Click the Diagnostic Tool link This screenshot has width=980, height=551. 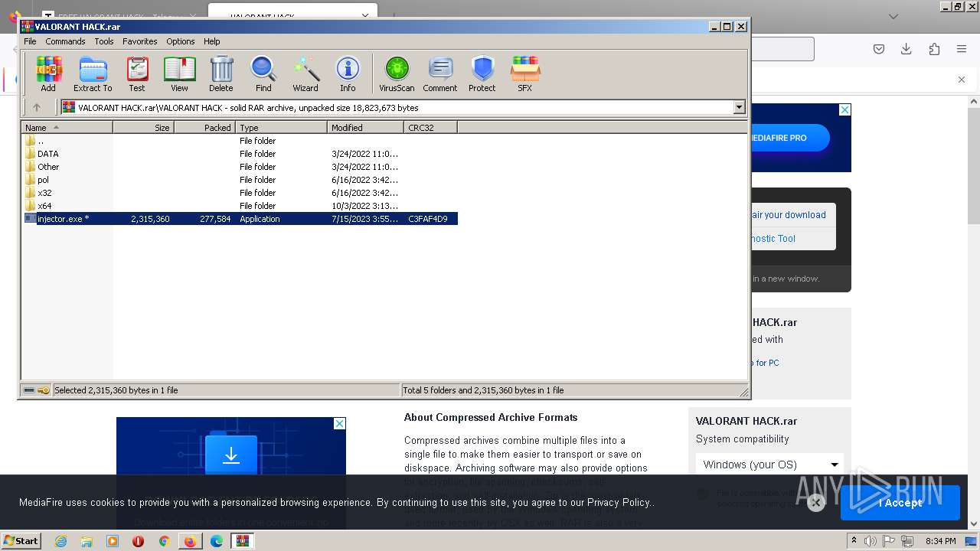pos(773,239)
